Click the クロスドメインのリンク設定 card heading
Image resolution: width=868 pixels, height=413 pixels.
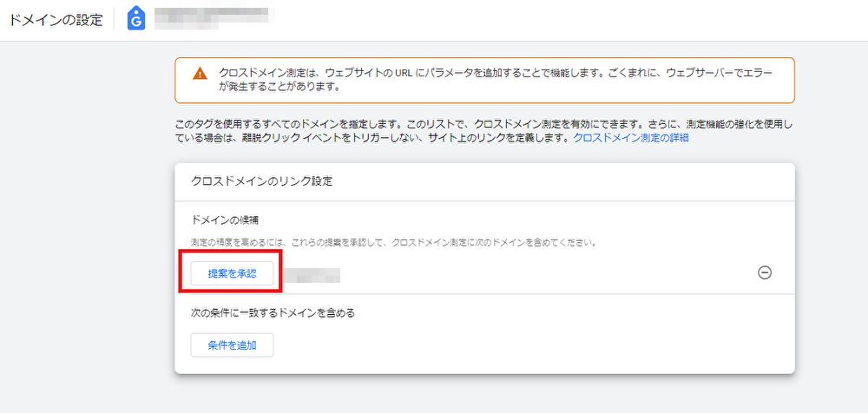coord(262,181)
